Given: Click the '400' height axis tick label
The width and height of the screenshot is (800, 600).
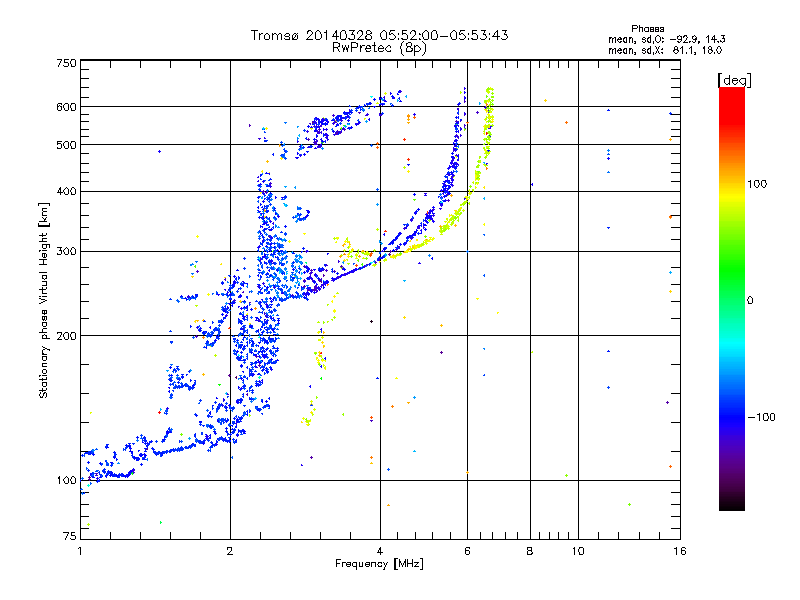Looking at the screenshot, I should click(66, 191).
